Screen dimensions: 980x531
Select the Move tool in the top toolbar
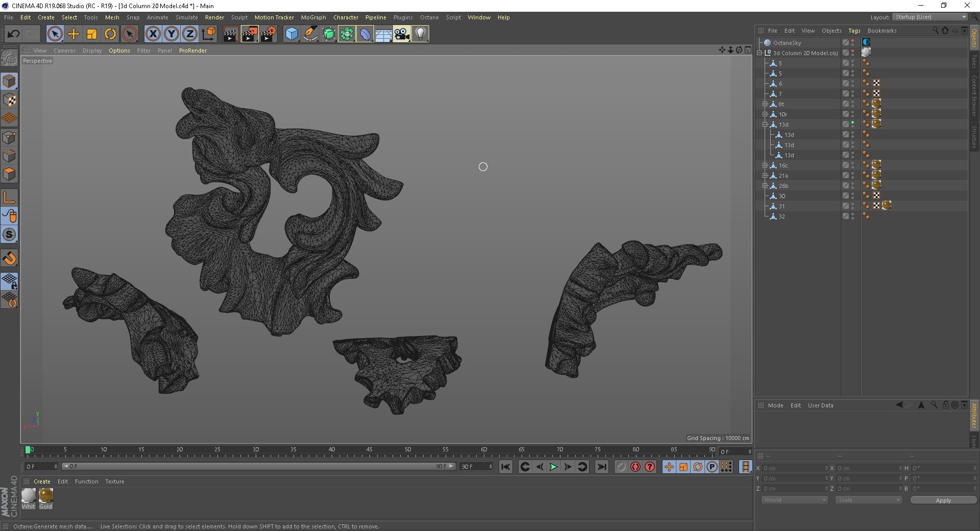(73, 34)
